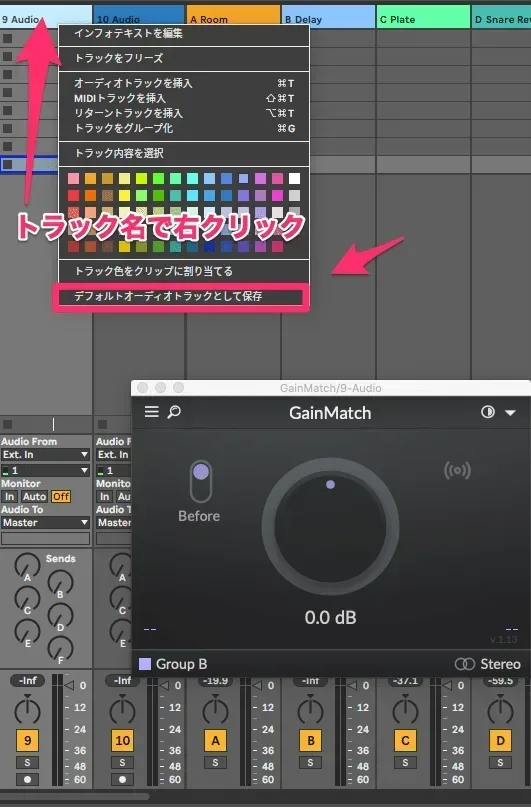Pick the pink swatch at first row start
The height and width of the screenshot is (807, 531).
pos(74,179)
